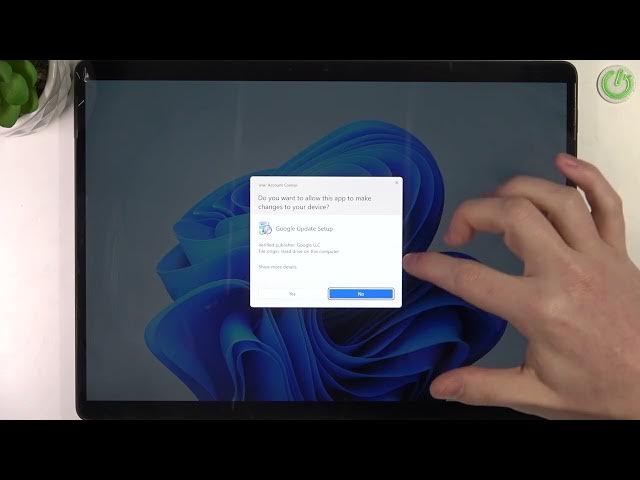640x480 pixels.
Task: Click the 'File origin: Hard drive on this computer' line
Action: coord(299,251)
